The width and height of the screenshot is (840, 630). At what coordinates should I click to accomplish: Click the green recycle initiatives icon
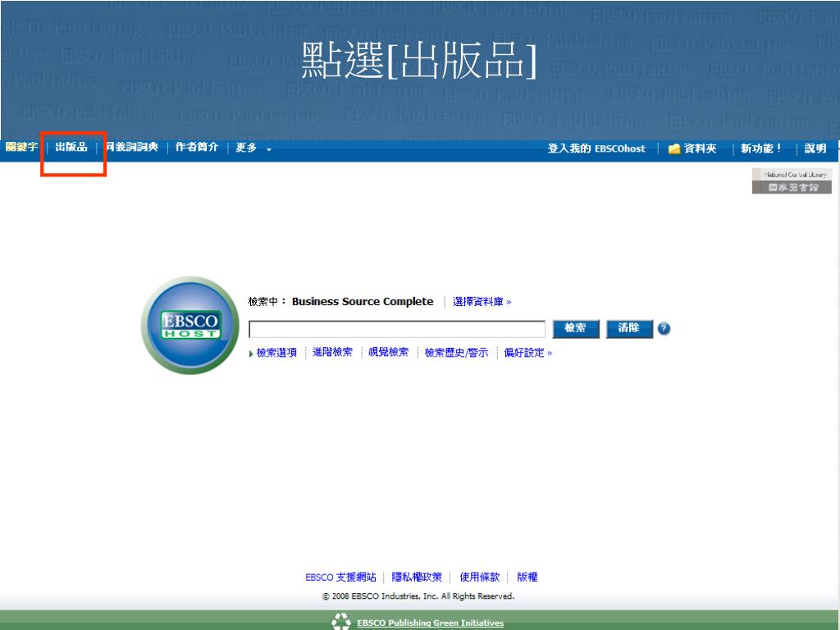340,623
